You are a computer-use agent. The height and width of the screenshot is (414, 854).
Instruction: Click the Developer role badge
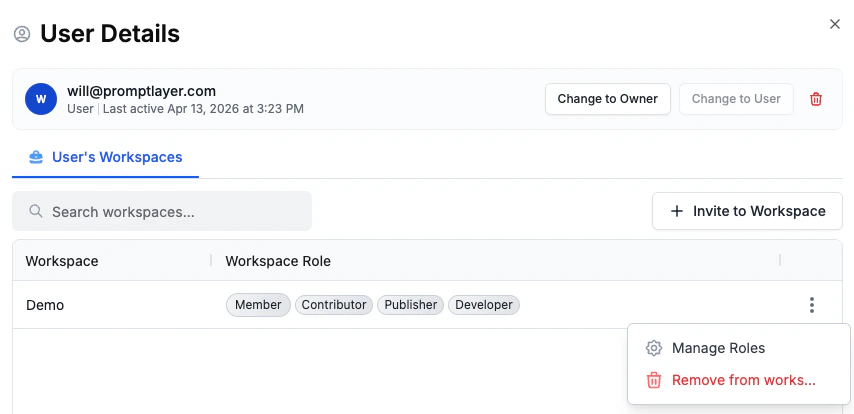click(x=484, y=305)
